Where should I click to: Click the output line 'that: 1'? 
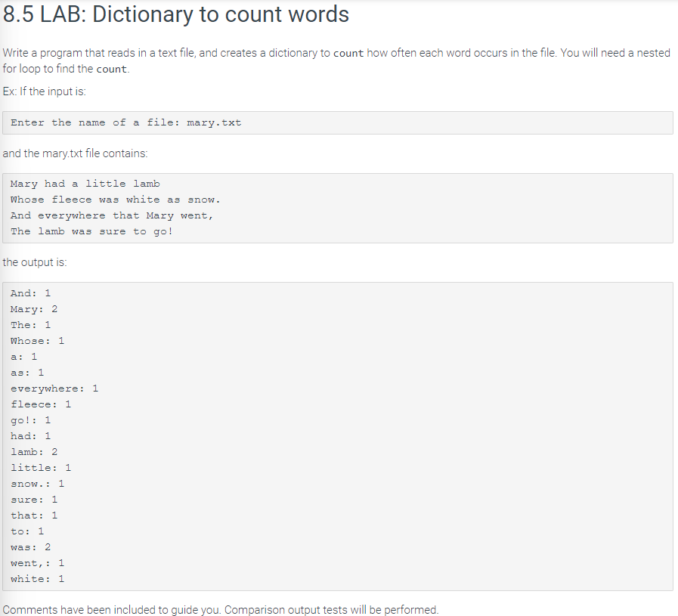[34, 515]
